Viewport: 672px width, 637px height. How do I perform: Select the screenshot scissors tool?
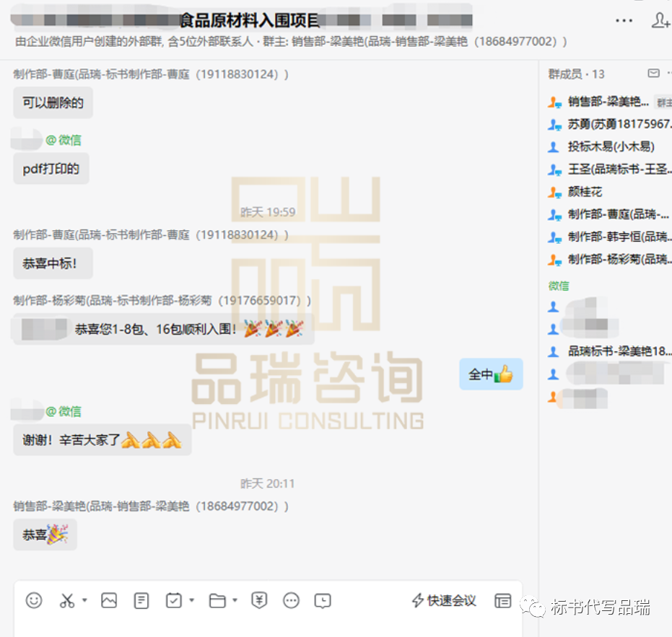69,600
